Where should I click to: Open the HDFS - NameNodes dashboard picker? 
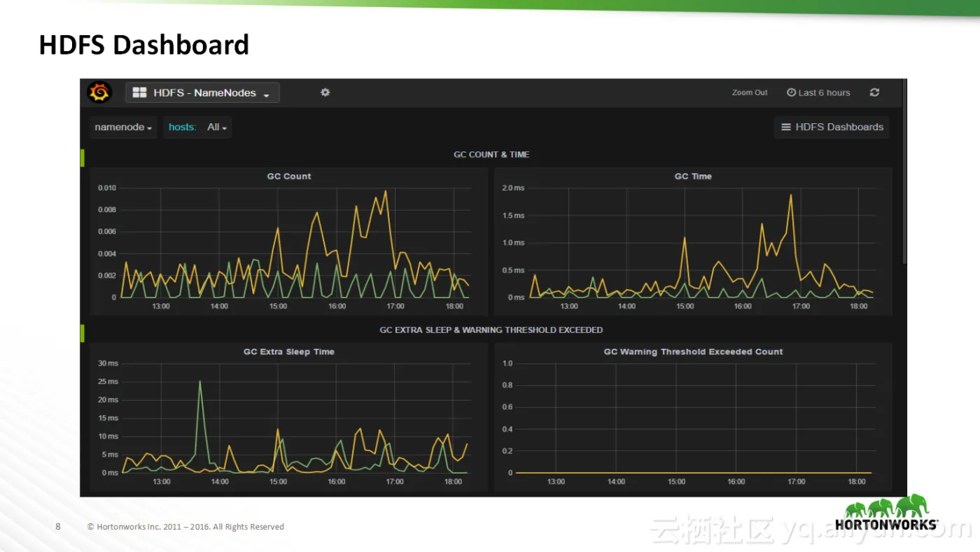pyautogui.click(x=202, y=92)
